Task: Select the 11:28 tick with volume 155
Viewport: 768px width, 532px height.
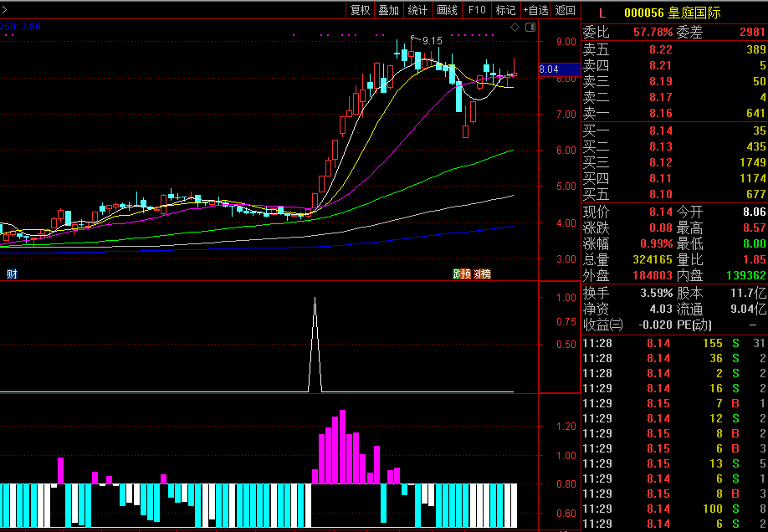Action: click(674, 344)
